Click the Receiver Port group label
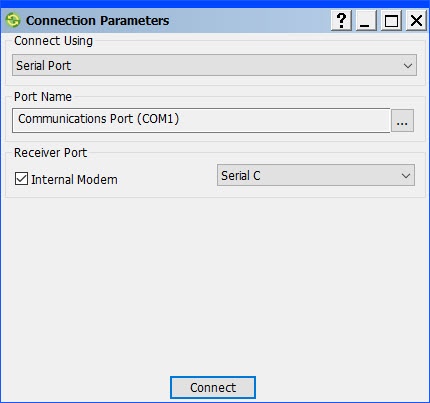This screenshot has height=403, width=430. click(x=50, y=153)
